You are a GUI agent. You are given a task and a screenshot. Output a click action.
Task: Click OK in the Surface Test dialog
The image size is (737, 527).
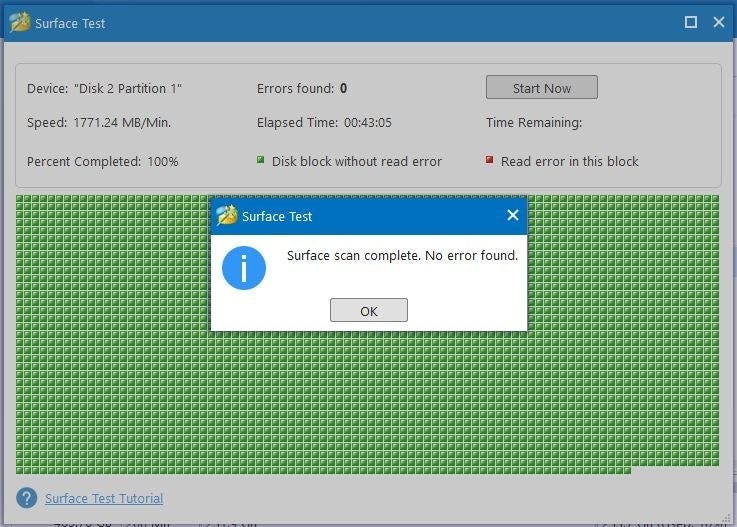368,310
